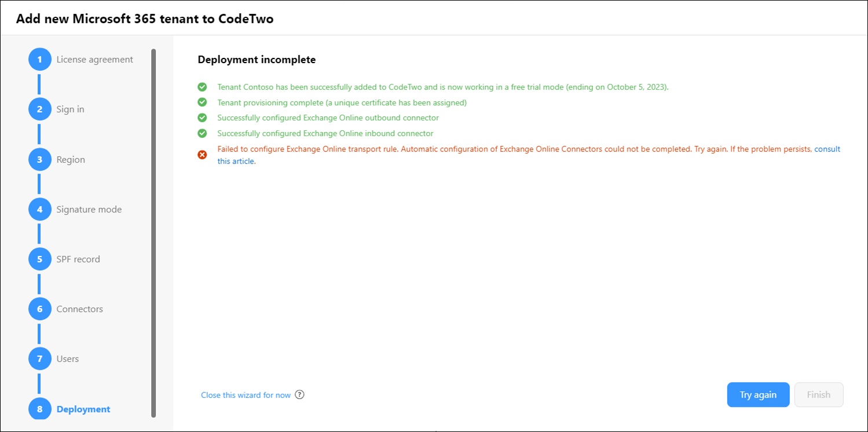The height and width of the screenshot is (432, 868).
Task: Click the Deployment incomplete heading
Action: pyautogui.click(x=257, y=60)
